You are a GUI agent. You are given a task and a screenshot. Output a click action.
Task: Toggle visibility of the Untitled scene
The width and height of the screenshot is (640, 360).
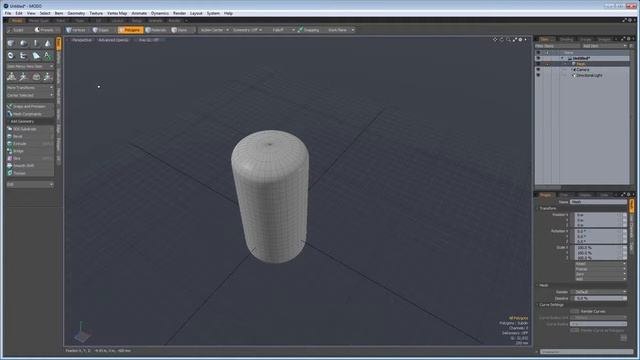pos(538,58)
